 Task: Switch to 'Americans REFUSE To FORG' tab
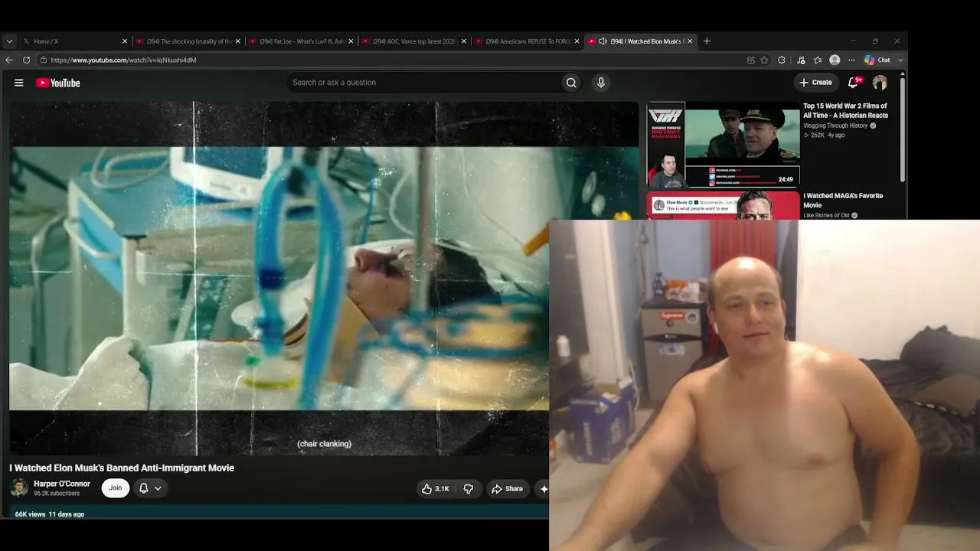click(527, 41)
